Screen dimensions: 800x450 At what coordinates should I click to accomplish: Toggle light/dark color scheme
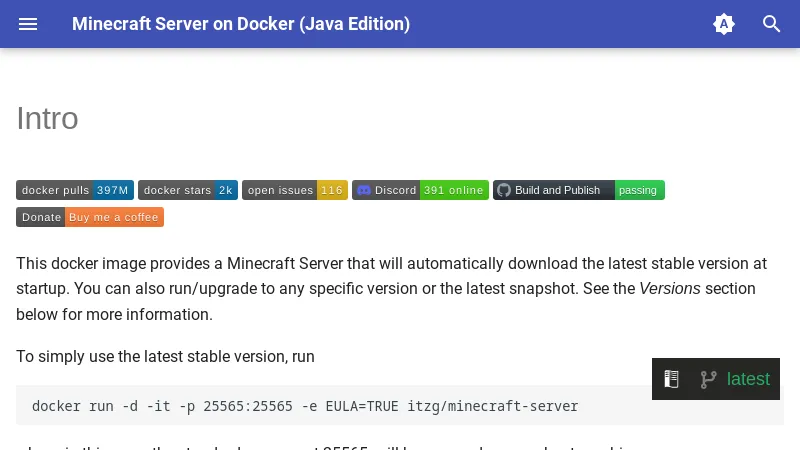(724, 24)
